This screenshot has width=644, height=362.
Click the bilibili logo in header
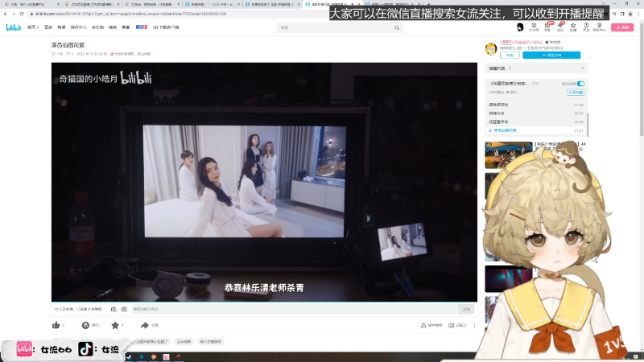[14, 27]
